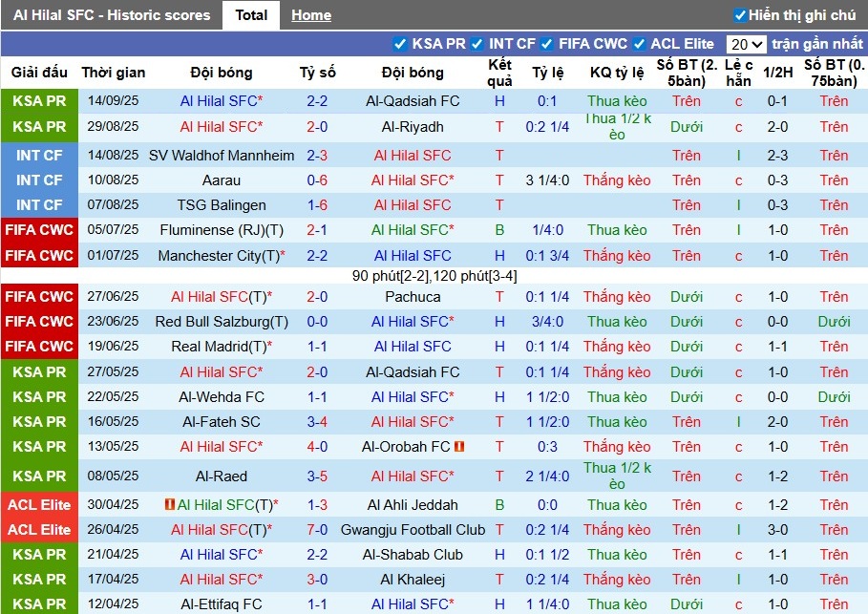Disable the KSA PR filter checkbox
This screenshot has width=868, height=614.
point(402,43)
